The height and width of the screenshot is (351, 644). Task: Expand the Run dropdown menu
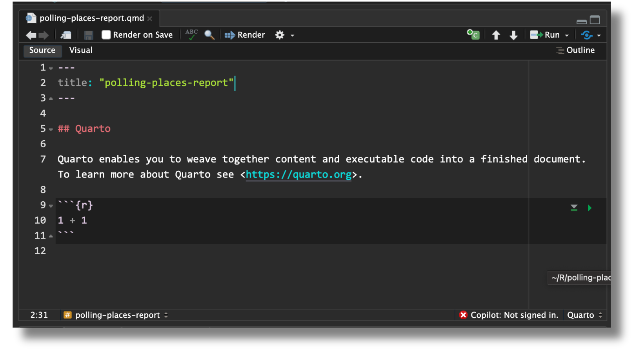[x=567, y=35]
